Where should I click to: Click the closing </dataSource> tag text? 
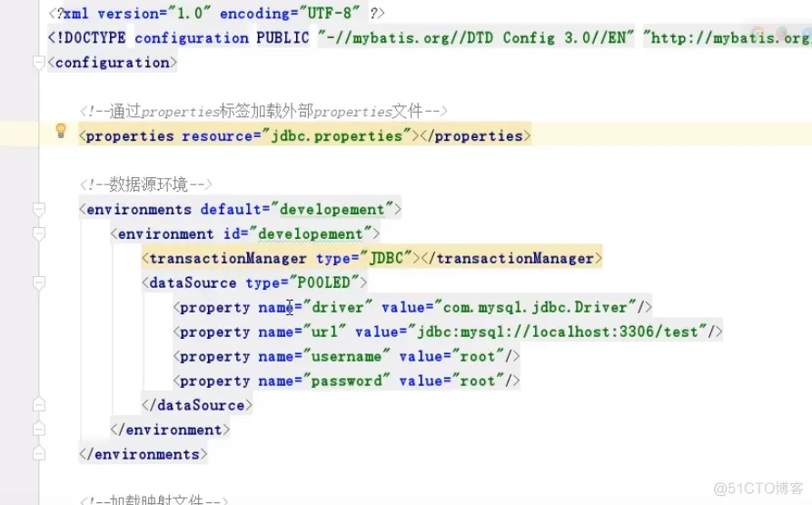pyautogui.click(x=197, y=405)
